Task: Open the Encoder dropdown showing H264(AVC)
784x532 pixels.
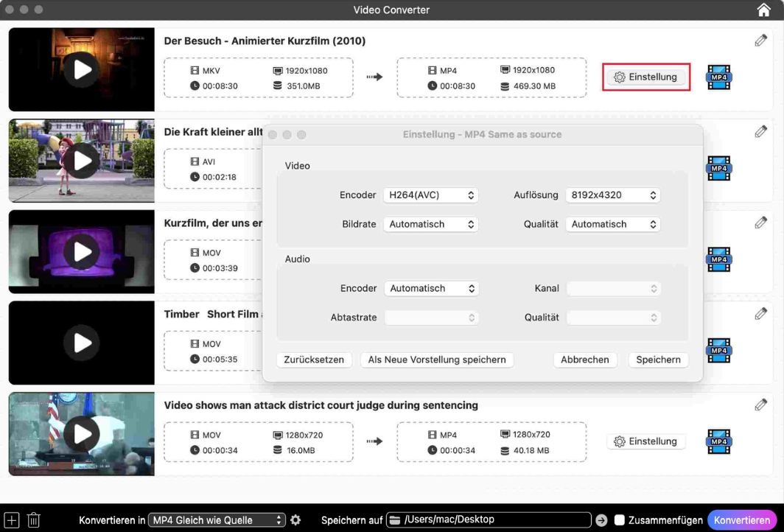Action: click(x=431, y=195)
